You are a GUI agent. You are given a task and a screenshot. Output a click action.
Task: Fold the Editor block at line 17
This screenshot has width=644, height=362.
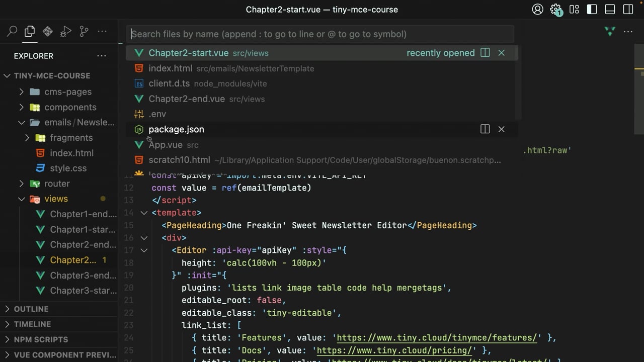144,250
